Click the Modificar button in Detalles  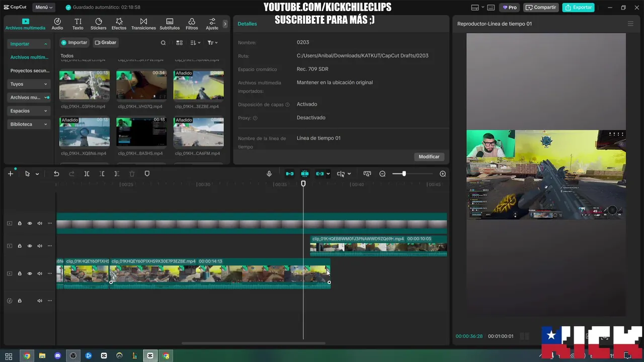pos(429,157)
